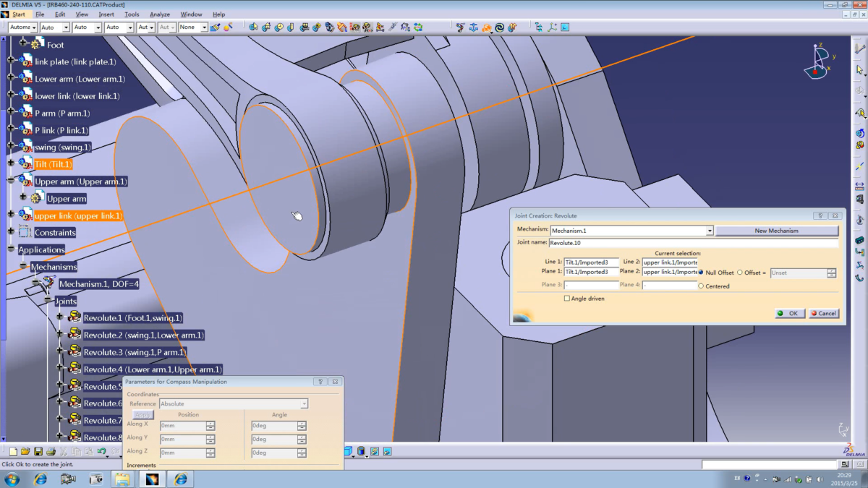
Task: Expand the Revolute.1 (Foot.1,swing.1) joint
Action: (x=60, y=317)
